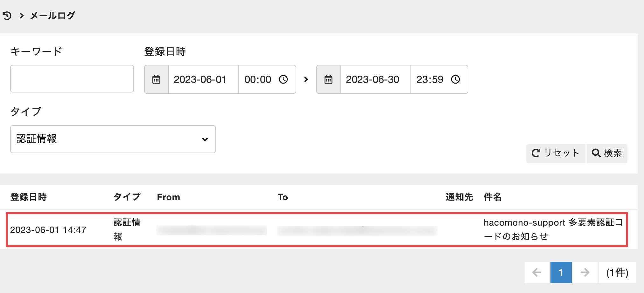The height and width of the screenshot is (293, 644).
Task: Open the start date calendar icon
Action: [x=156, y=79]
